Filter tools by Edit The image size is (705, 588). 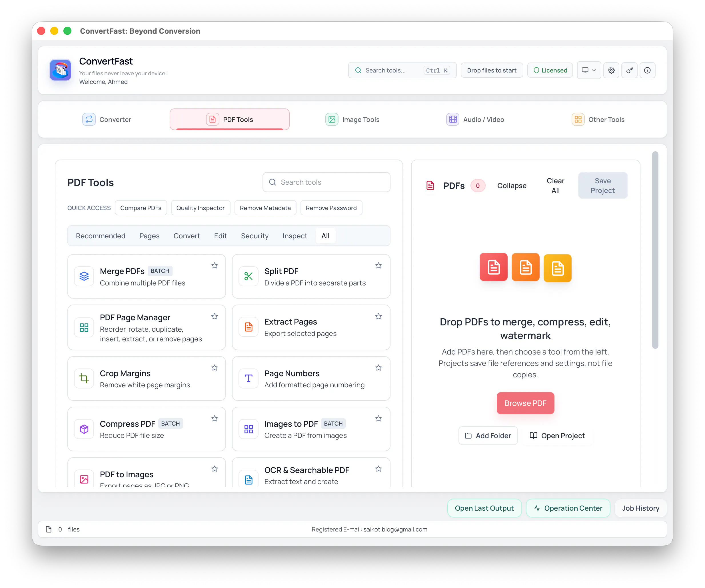point(220,236)
